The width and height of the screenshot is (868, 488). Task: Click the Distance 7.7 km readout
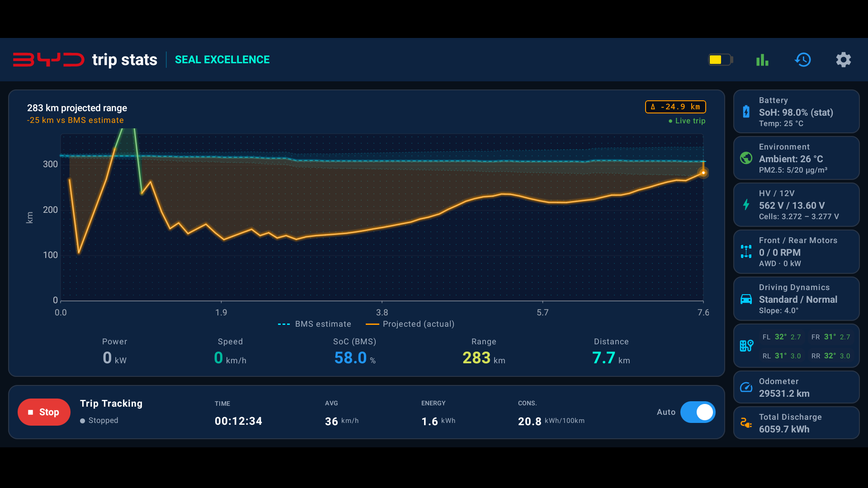tap(611, 352)
